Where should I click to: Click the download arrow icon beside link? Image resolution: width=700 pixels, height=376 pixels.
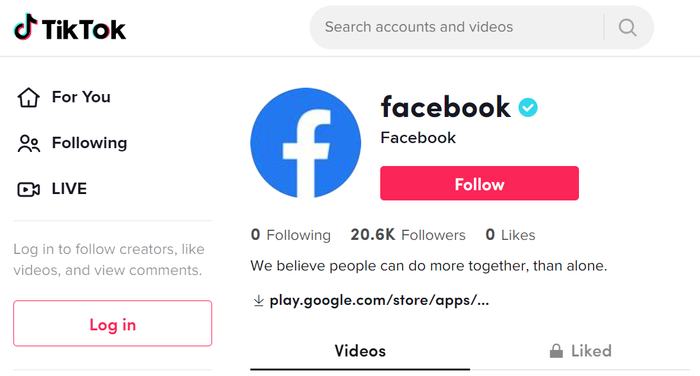pyautogui.click(x=258, y=301)
